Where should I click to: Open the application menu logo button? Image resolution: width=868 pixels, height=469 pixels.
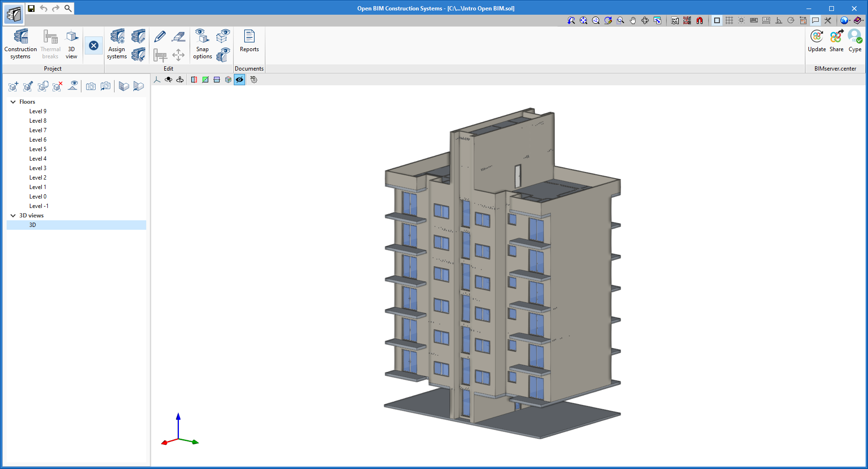[14, 14]
